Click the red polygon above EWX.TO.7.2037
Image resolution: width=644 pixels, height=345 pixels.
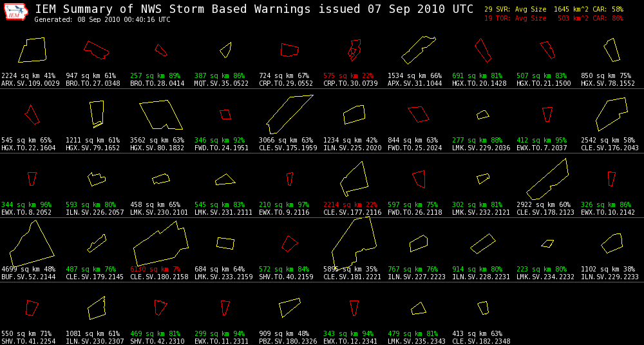(547, 114)
